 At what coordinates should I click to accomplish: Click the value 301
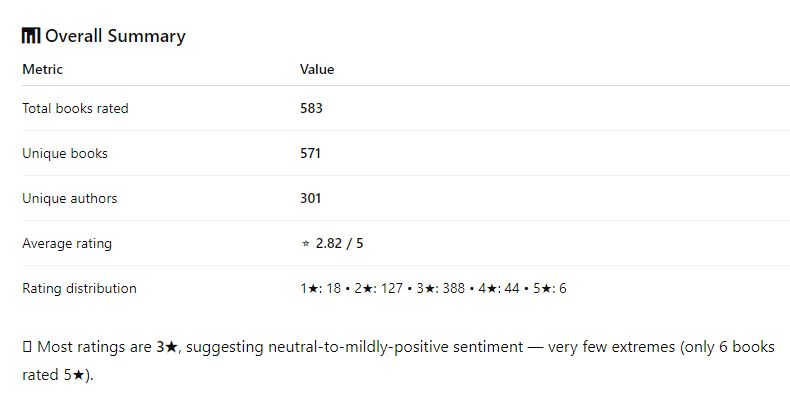click(311, 198)
